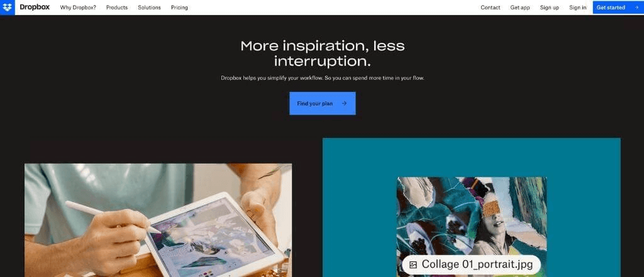Open the Why Dropbox? menu
644x277 pixels.
pos(78,8)
